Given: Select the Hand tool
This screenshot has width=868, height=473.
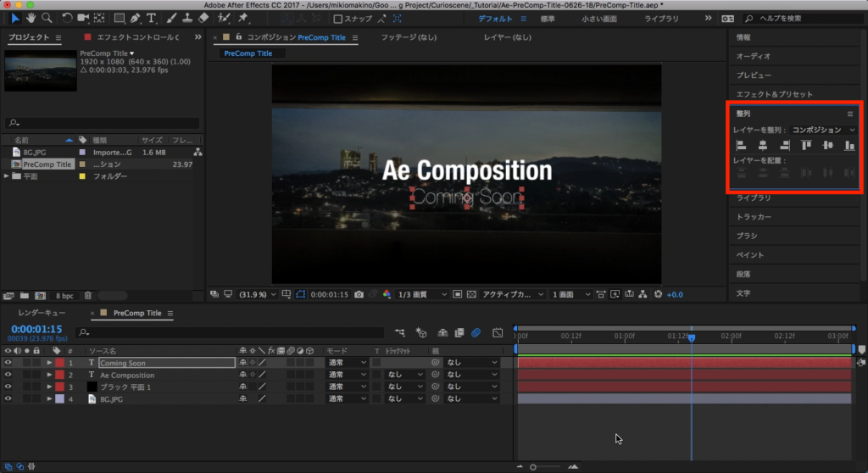Looking at the screenshot, I should point(31,18).
